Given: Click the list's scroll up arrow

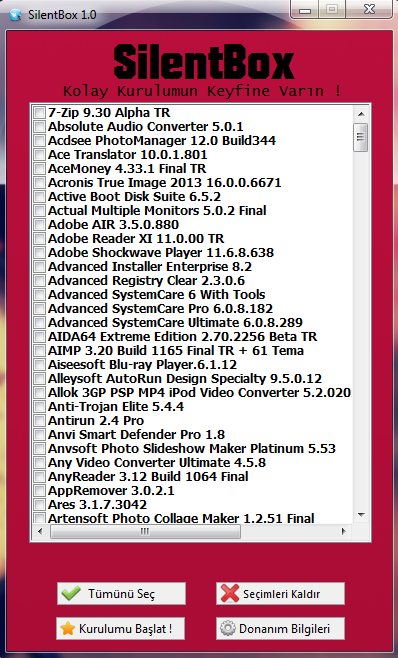Looking at the screenshot, I should [x=361, y=113].
